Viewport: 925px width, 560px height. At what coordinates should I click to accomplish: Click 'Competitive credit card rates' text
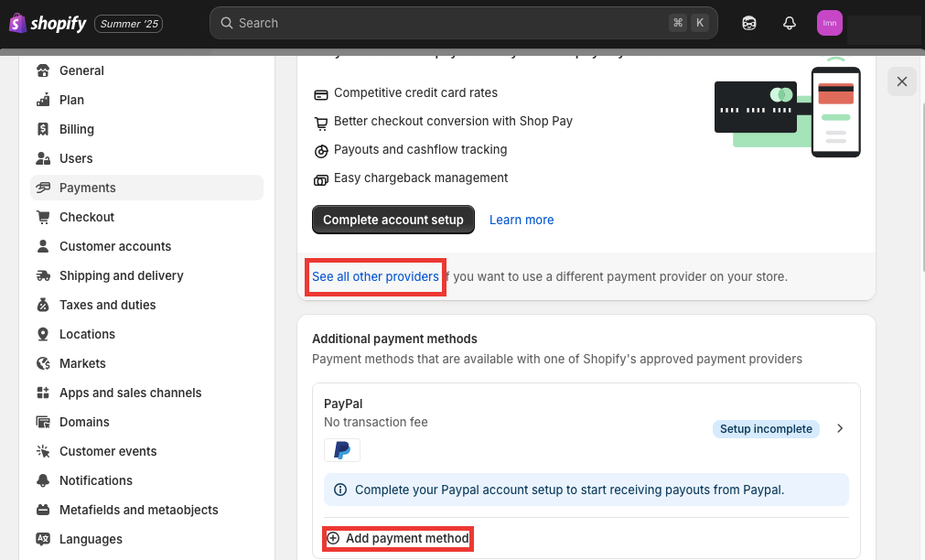(x=416, y=92)
